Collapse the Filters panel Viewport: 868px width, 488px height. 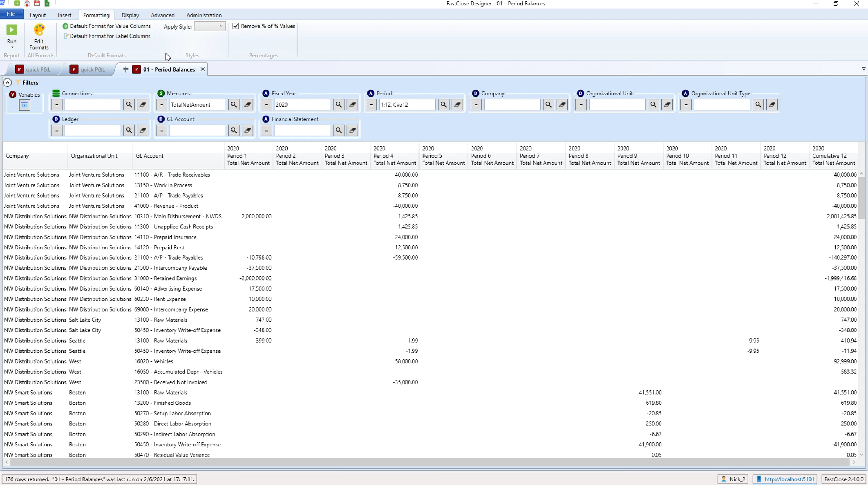tap(7, 82)
